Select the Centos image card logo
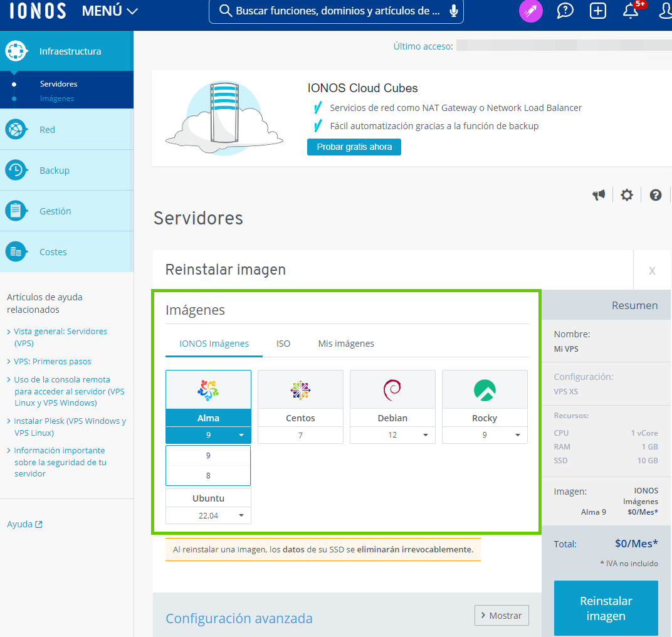Image resolution: width=672 pixels, height=637 pixels. pyautogui.click(x=300, y=390)
